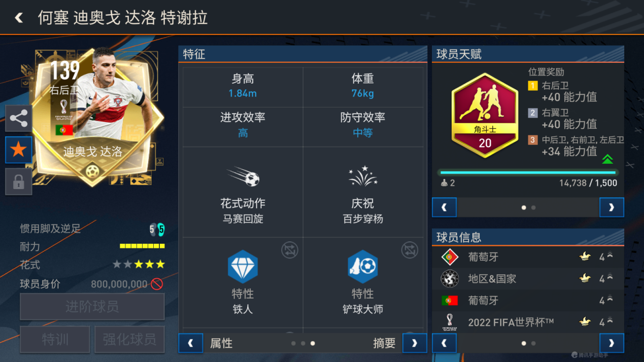The image size is (644, 362).
Task: Swap the 铁人 trait using swap icon
Action: pos(290,250)
